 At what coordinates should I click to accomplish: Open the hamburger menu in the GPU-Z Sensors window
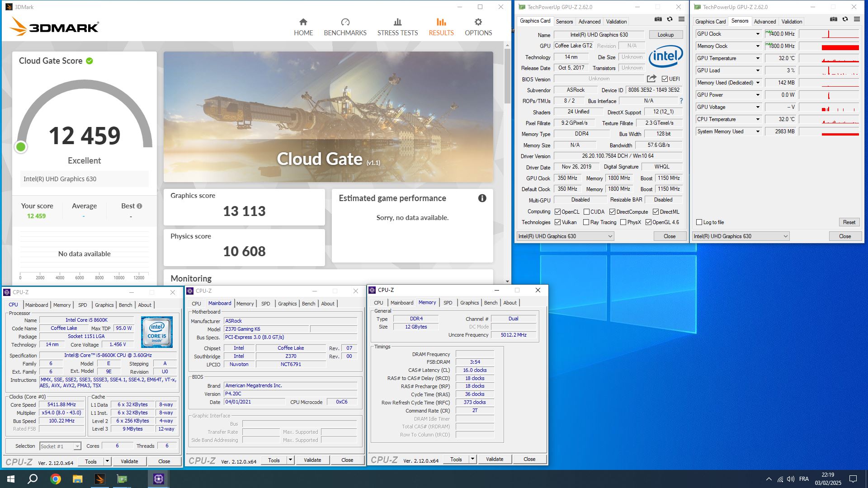tap(857, 19)
